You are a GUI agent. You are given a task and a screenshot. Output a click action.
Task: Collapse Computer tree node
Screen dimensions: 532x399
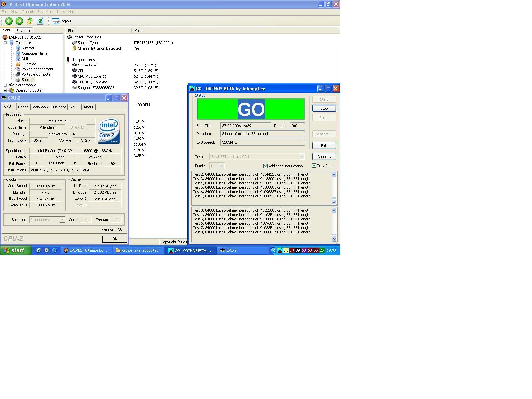click(5, 43)
